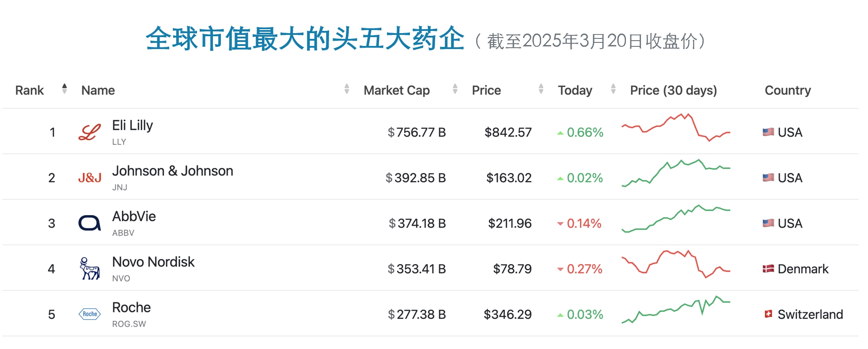Toggle Price column sort arrows
This screenshot has width=868, height=349.
(x=541, y=89)
